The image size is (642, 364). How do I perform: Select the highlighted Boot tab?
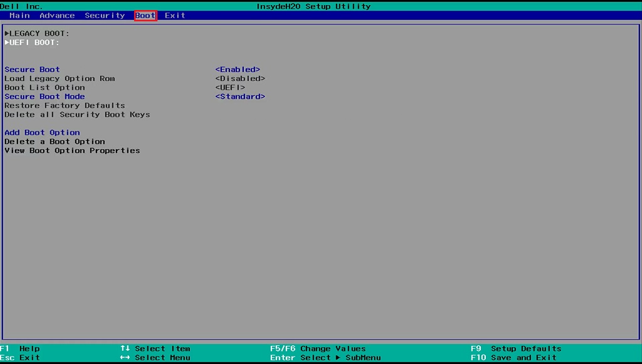coord(145,16)
